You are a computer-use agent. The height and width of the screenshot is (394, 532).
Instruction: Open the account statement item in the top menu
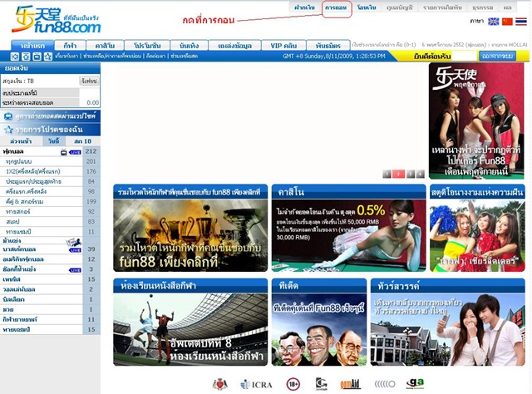(x=400, y=7)
